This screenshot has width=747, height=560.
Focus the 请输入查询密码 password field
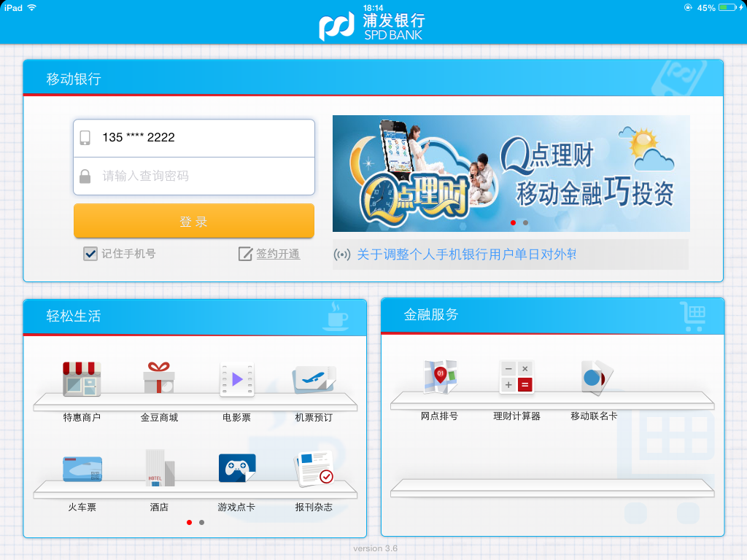194,176
